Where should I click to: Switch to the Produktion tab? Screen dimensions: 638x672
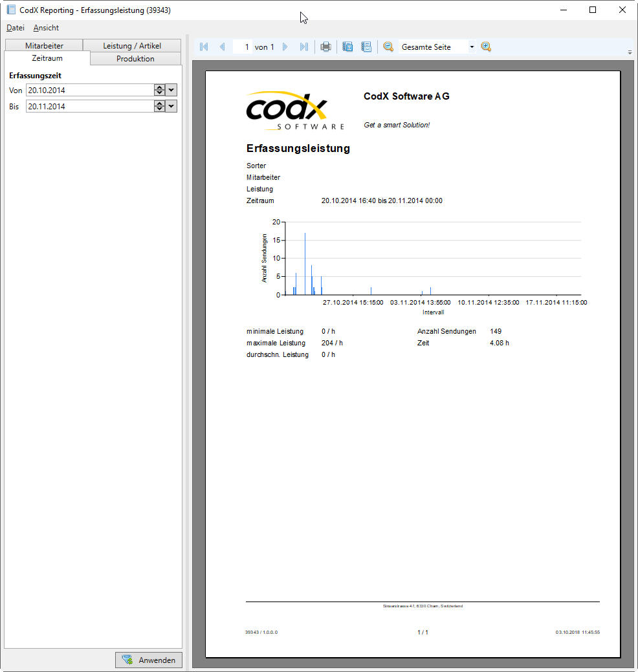(x=135, y=58)
